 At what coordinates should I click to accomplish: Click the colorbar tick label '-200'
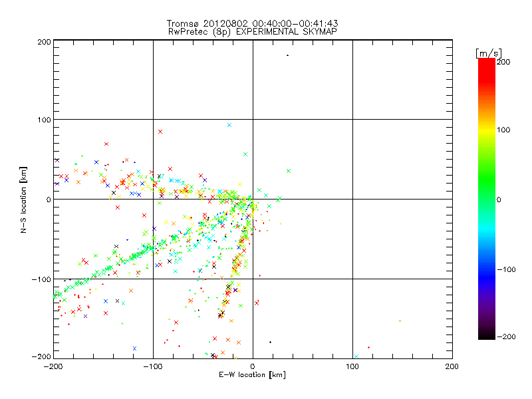coord(507,336)
